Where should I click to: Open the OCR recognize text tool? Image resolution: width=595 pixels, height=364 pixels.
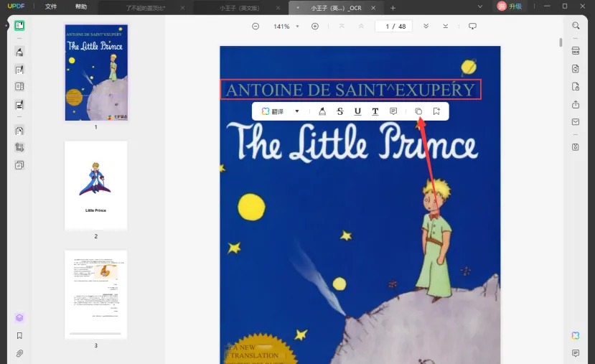(576, 51)
